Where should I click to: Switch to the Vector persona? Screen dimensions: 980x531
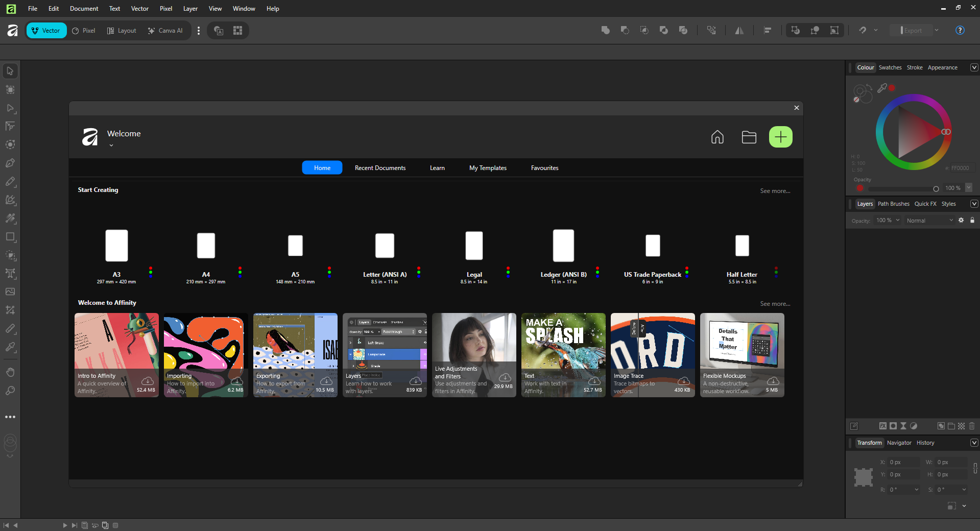[46, 31]
